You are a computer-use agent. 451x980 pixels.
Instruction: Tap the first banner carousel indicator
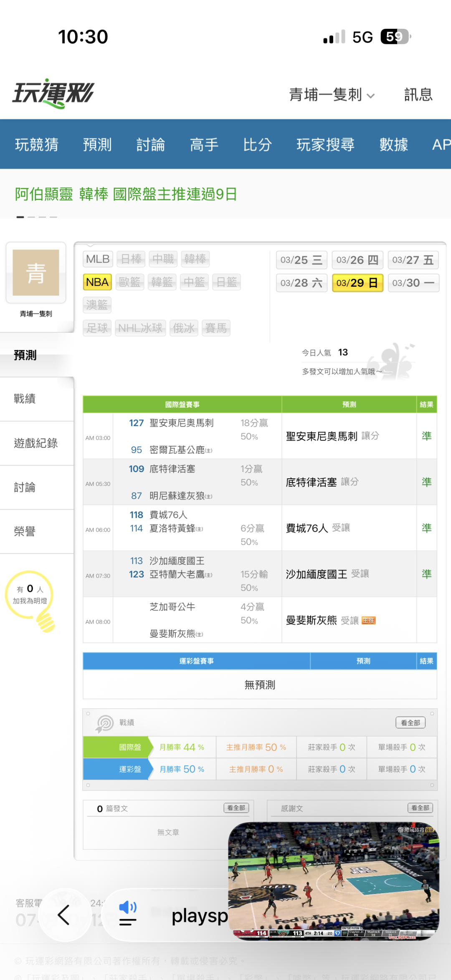[x=20, y=217]
